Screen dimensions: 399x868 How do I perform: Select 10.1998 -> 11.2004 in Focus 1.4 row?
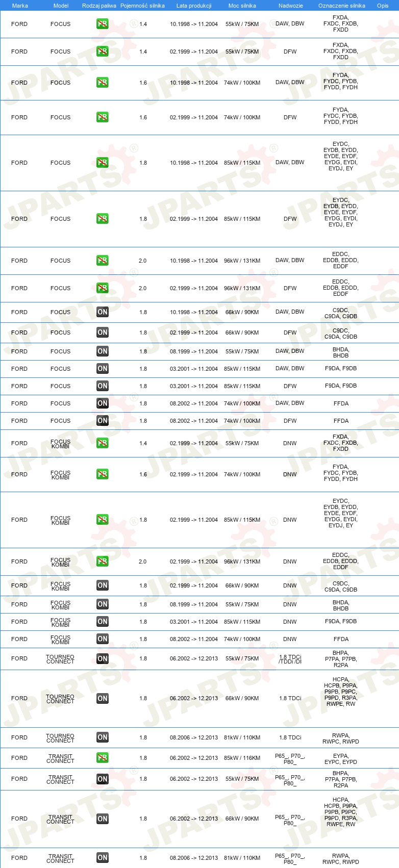[x=194, y=24]
